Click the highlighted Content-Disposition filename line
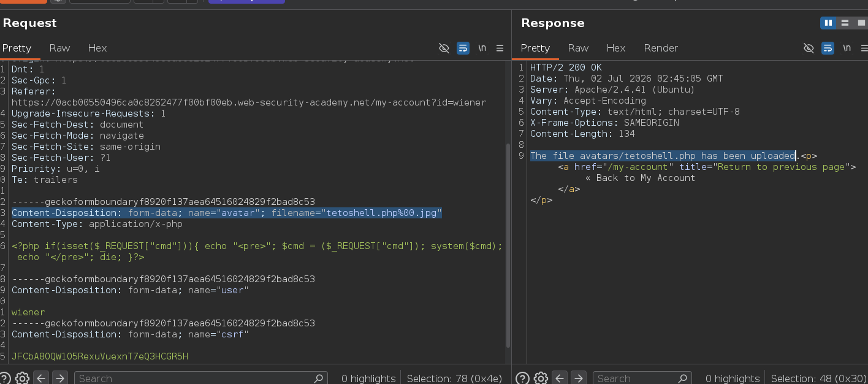 [227, 213]
